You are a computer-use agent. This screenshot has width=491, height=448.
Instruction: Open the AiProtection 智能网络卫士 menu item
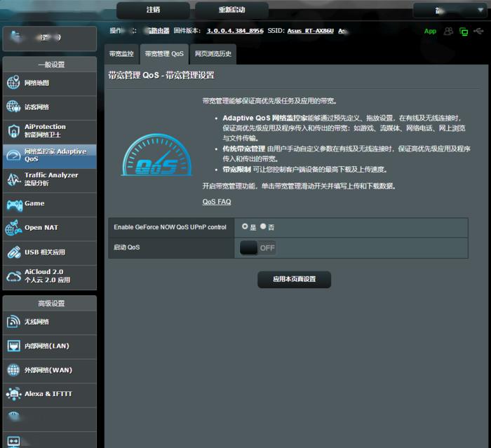pos(50,131)
